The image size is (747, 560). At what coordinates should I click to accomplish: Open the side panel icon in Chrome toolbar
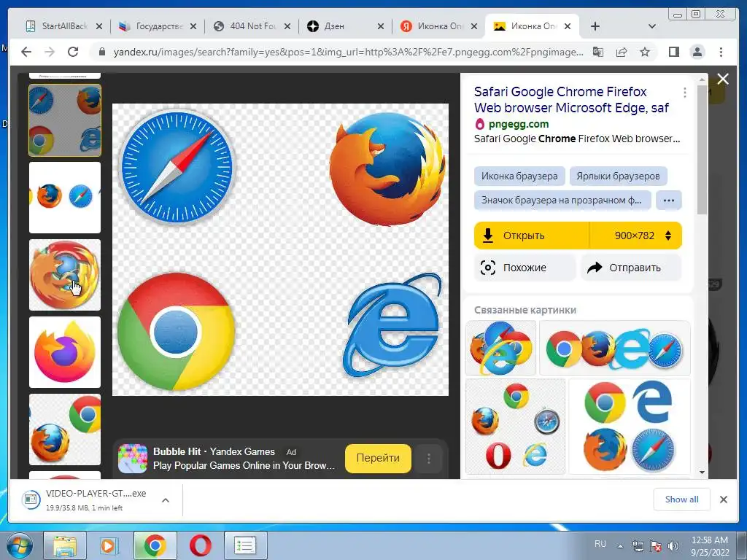point(673,52)
